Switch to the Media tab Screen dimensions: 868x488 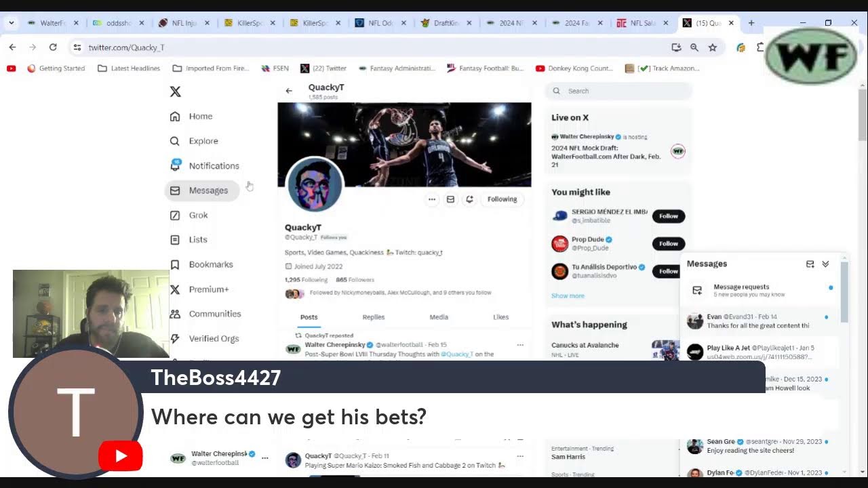click(x=439, y=317)
